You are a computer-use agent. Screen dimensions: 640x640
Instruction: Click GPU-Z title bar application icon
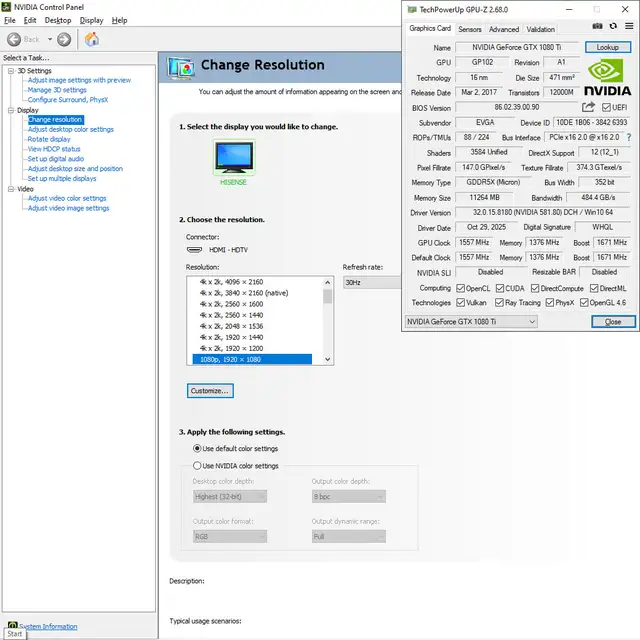[x=412, y=9]
